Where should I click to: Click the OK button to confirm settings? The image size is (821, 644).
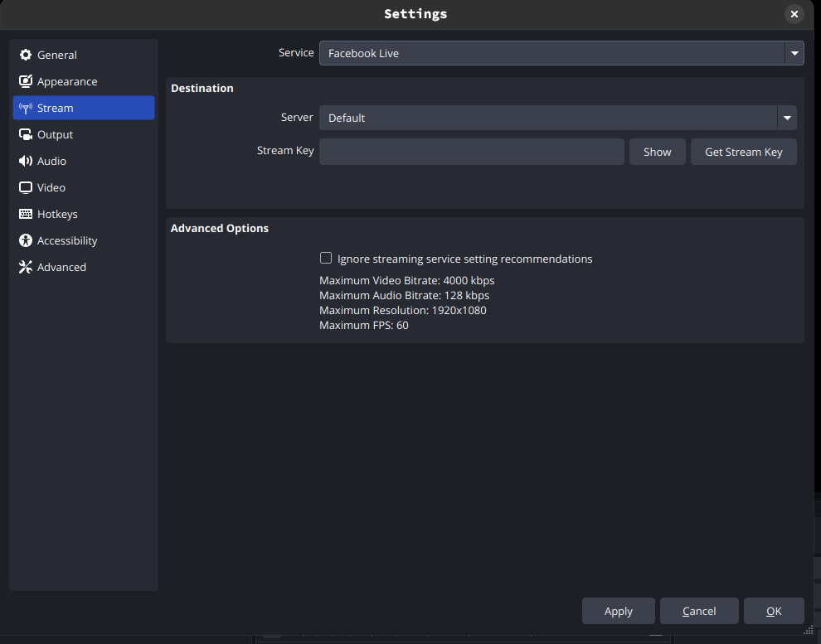(774, 611)
